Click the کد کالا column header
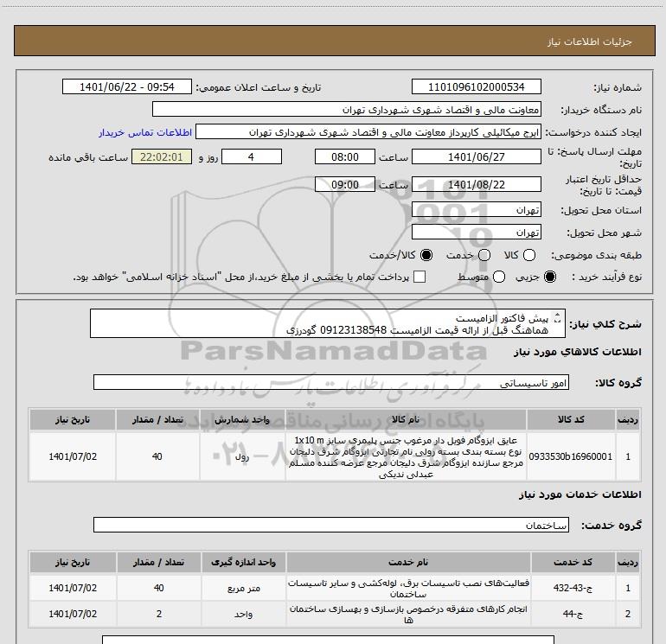Image resolution: width=666 pixels, height=644 pixels. 571,419
